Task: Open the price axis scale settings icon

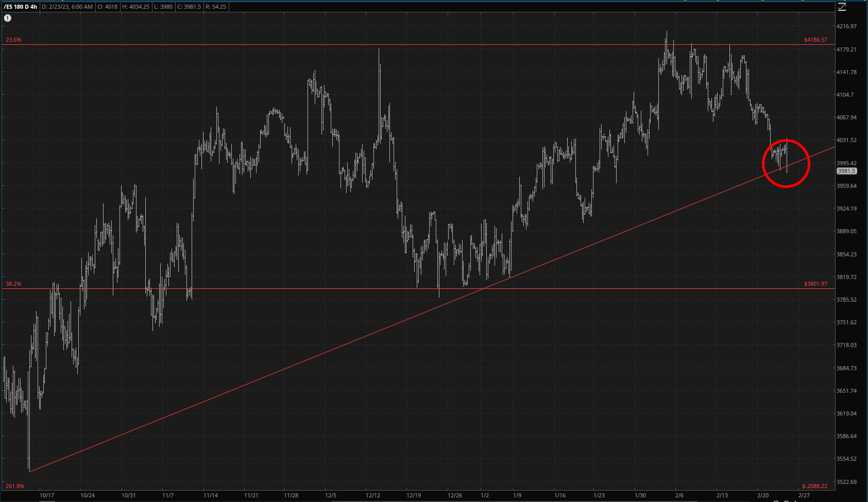Action: click(x=842, y=7)
